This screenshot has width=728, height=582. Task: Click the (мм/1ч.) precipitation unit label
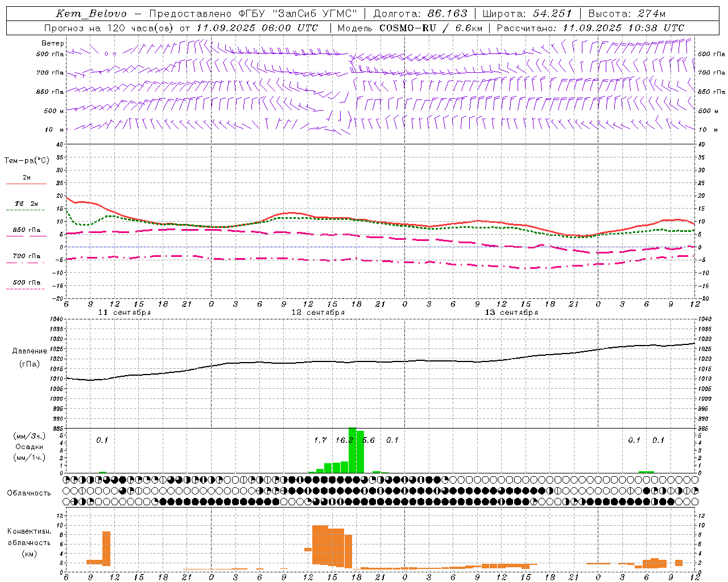30,458
